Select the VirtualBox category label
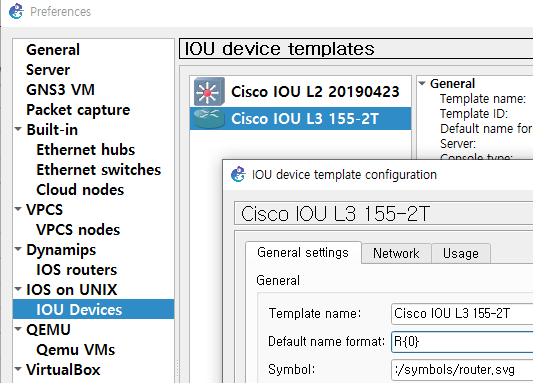The height and width of the screenshot is (383, 533). click(x=63, y=370)
